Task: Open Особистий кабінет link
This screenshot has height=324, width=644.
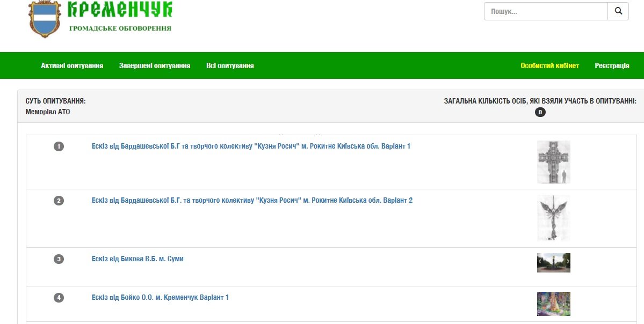Action: [549, 66]
